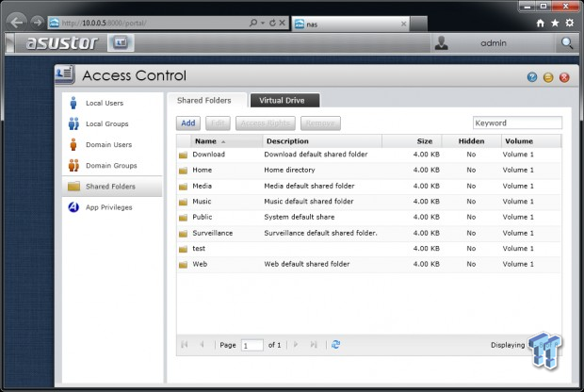
Task: Click the page number input field
Action: click(x=252, y=345)
